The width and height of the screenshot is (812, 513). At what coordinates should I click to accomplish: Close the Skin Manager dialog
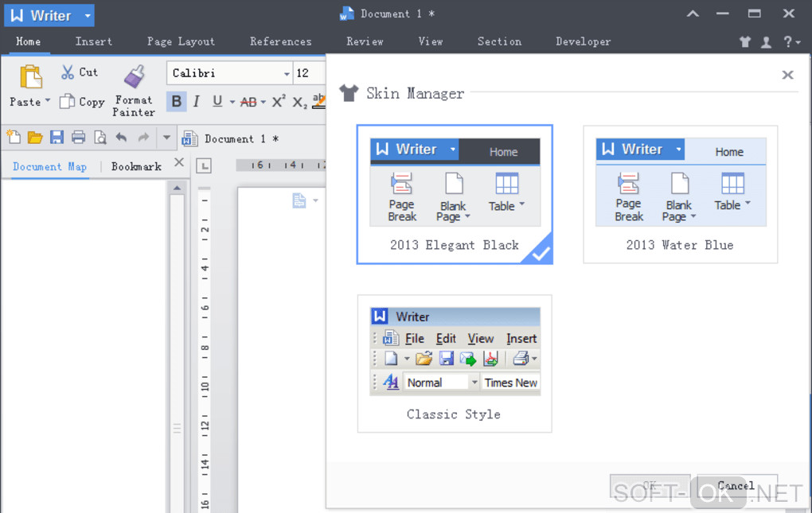[787, 75]
